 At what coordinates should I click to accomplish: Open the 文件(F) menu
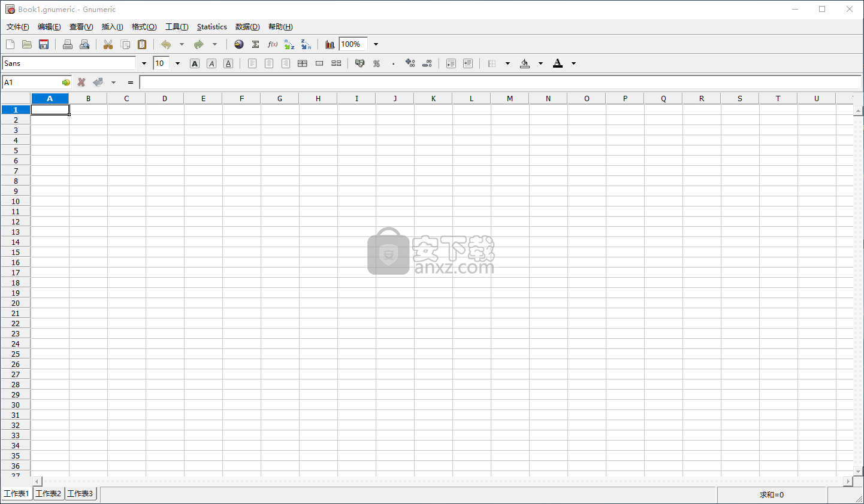18,27
